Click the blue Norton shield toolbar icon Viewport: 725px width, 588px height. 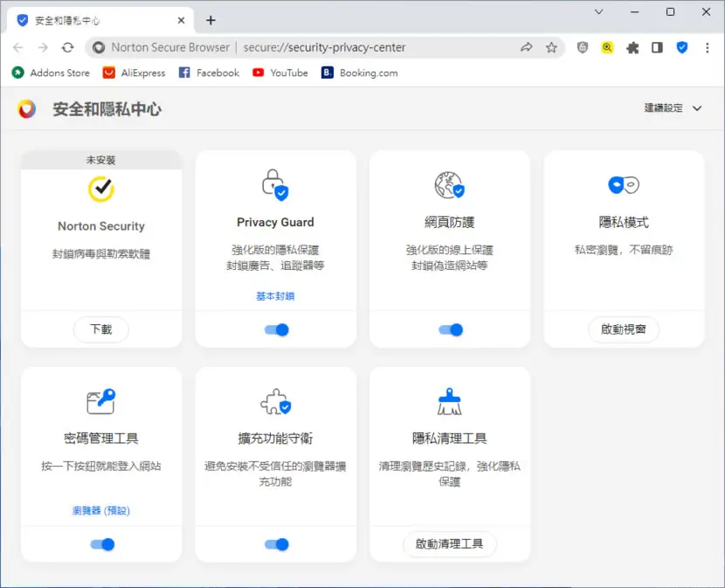click(x=682, y=47)
